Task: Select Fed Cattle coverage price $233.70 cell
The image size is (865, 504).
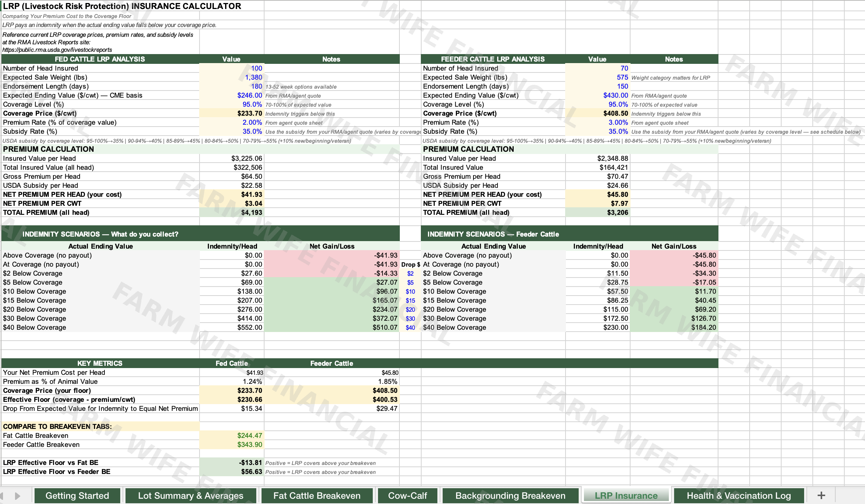Action: click(x=232, y=113)
